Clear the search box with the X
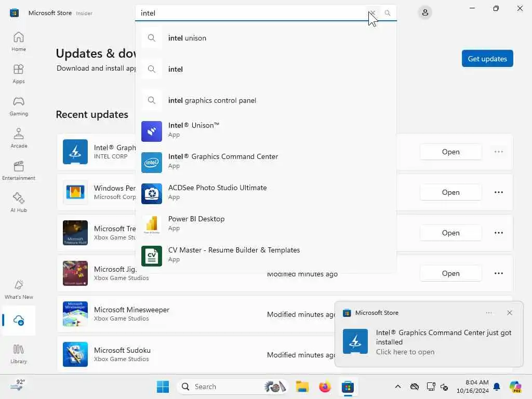Screen dimensions: 532x399 click(372, 13)
